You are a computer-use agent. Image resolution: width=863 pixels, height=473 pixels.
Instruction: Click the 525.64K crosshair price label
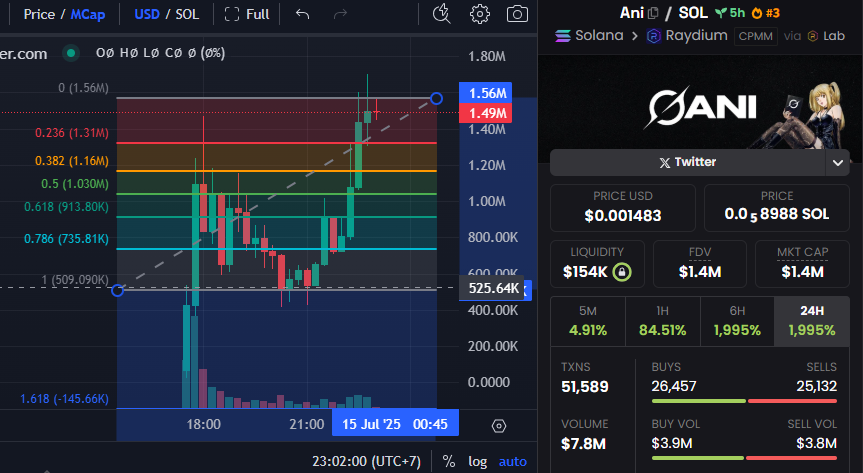[491, 288]
